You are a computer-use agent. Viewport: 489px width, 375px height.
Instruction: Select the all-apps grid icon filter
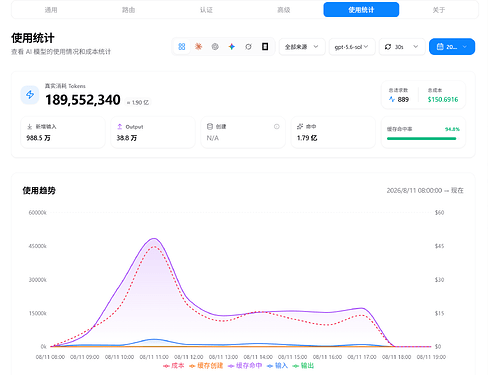[182, 47]
